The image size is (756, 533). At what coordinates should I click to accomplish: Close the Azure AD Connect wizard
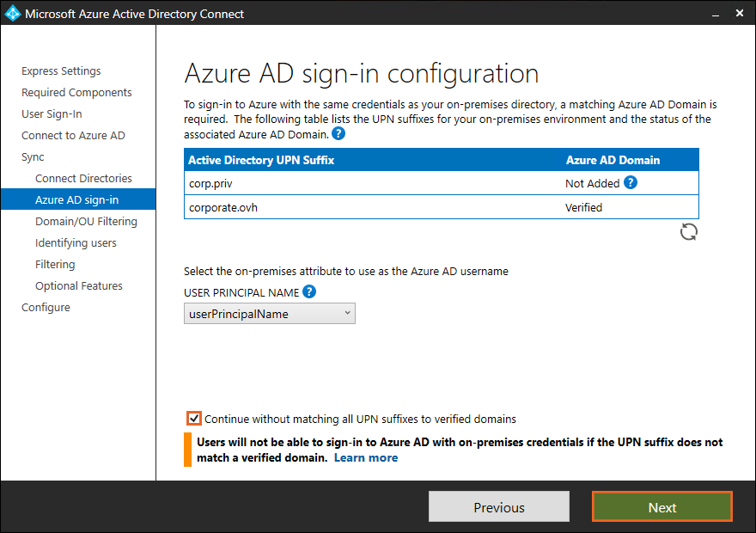[741, 14]
